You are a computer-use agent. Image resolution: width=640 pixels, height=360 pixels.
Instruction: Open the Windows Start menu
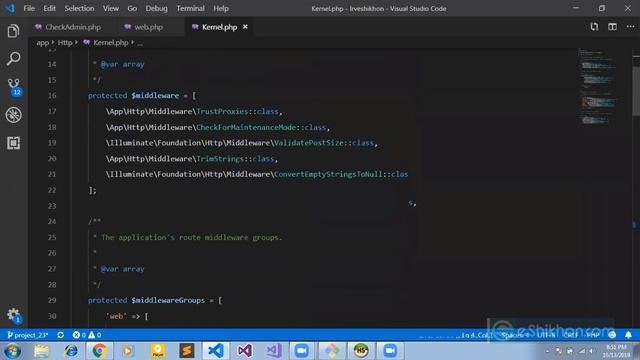pyautogui.click(x=12, y=351)
